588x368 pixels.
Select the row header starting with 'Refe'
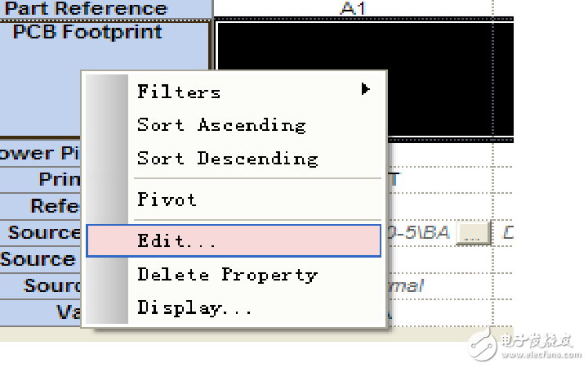[x=56, y=205]
